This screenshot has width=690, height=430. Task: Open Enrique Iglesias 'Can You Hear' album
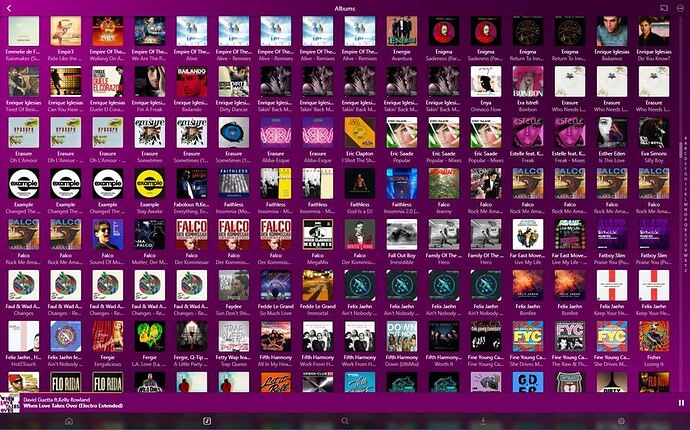(x=66, y=82)
